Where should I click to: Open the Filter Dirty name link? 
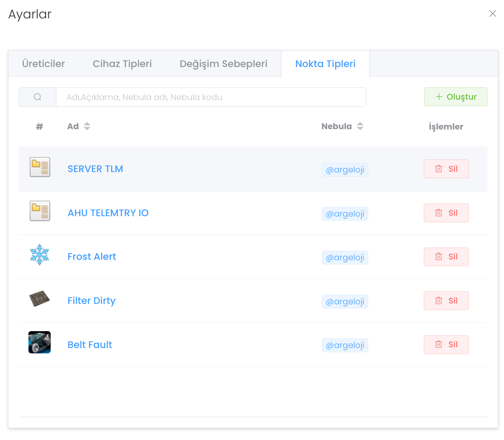(91, 301)
